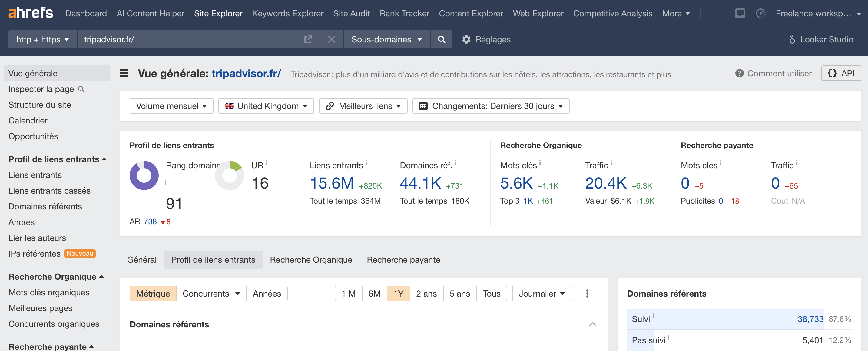Select the Tous time range
The width and height of the screenshot is (868, 351).
[x=492, y=294]
